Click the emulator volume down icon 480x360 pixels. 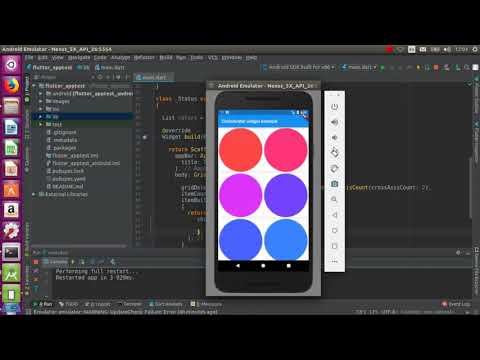coord(334,138)
